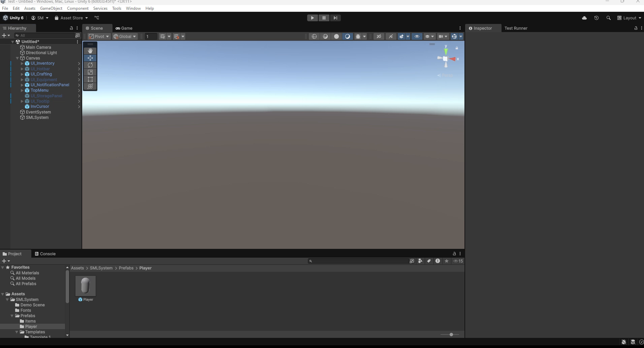Image resolution: width=644 pixels, height=348 pixels.
Task: Select All Prefabs favorite
Action: point(26,284)
